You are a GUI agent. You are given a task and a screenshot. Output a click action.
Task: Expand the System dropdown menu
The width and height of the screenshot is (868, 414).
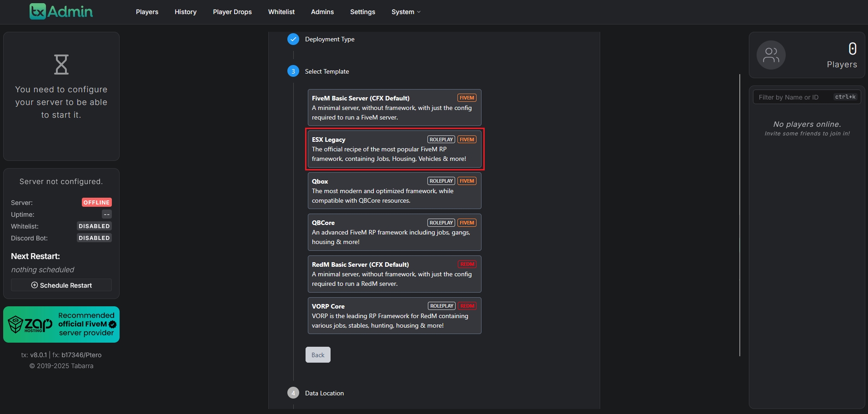[x=406, y=12]
